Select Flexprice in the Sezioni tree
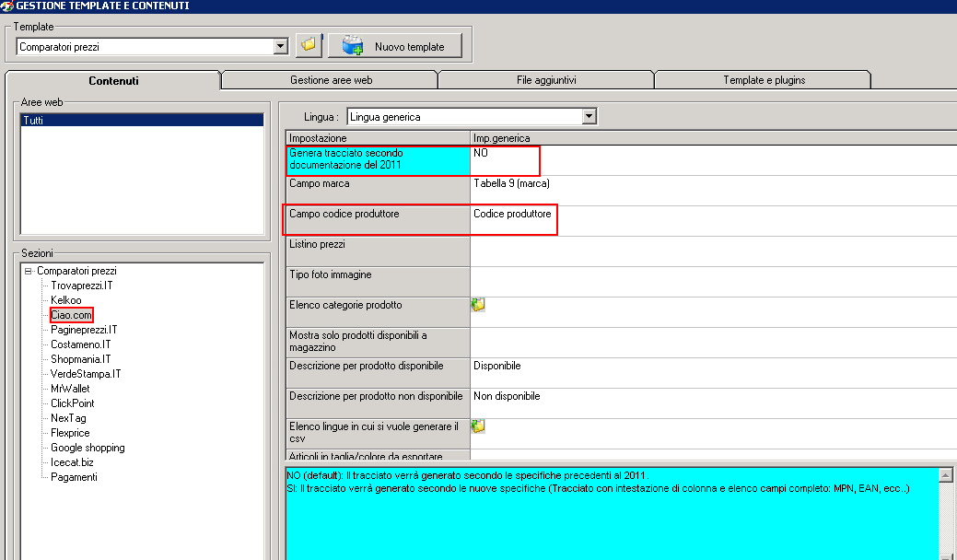957x560 pixels. 70,433
